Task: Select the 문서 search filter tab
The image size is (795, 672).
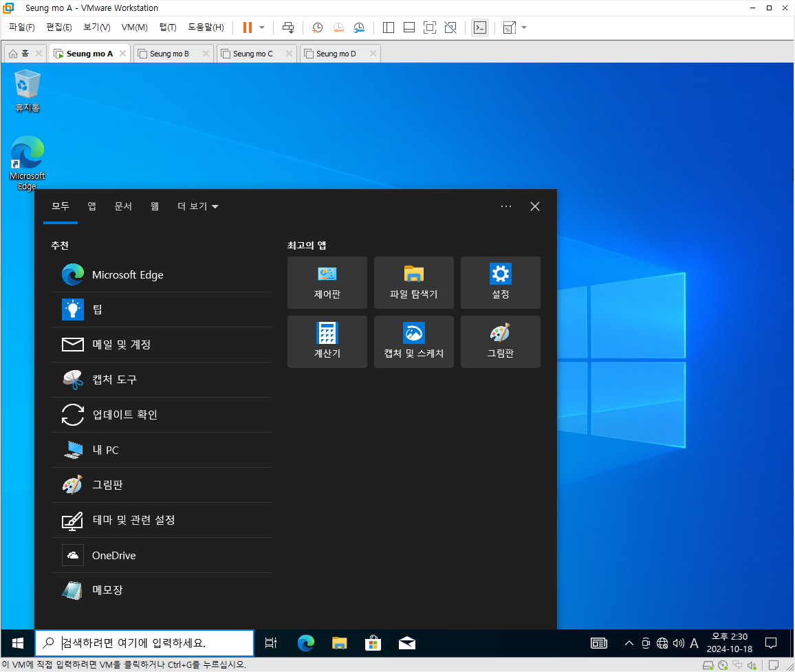Action: tap(123, 206)
